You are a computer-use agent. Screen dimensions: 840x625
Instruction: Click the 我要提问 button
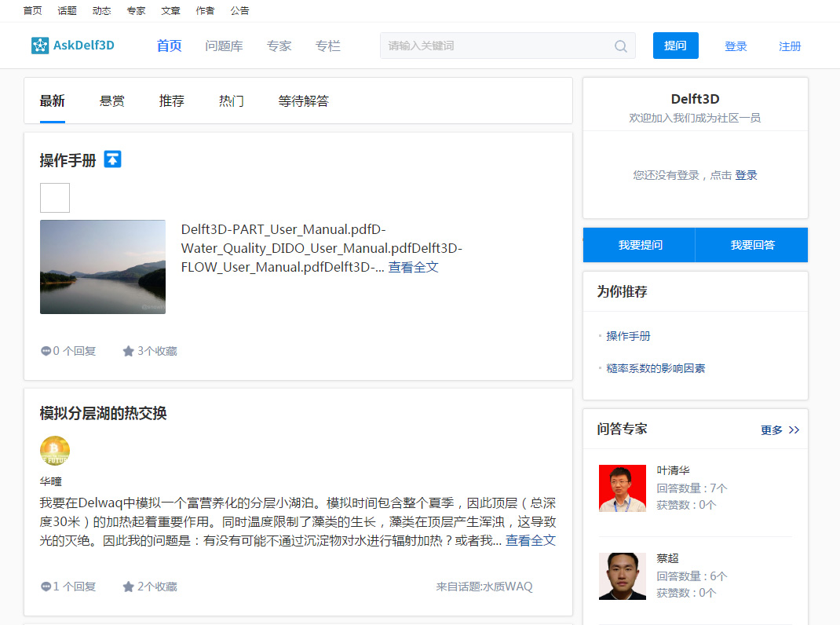[x=640, y=245]
